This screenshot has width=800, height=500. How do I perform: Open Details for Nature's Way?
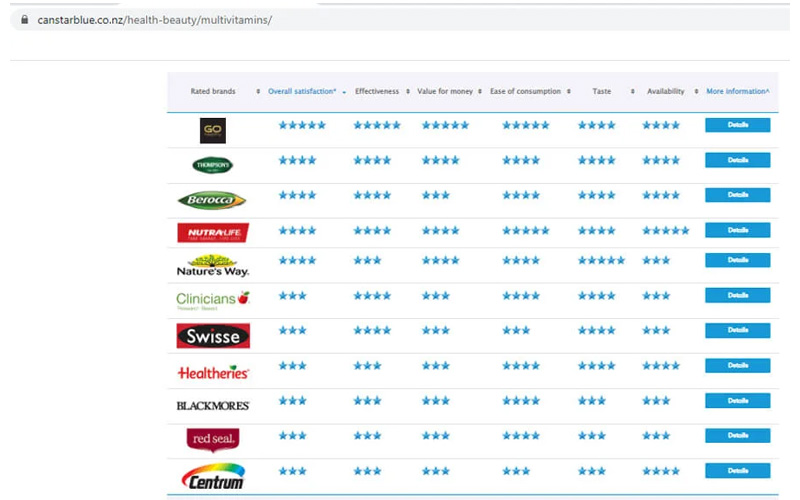(x=738, y=260)
